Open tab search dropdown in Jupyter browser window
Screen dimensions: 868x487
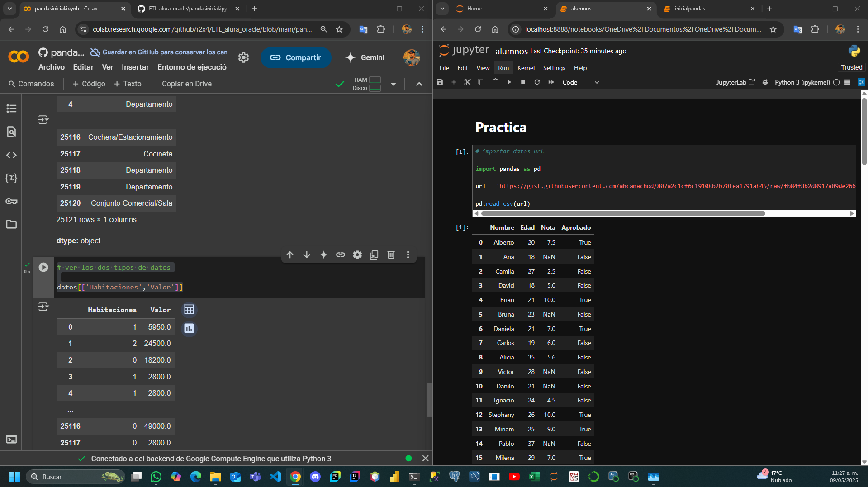[x=442, y=9]
